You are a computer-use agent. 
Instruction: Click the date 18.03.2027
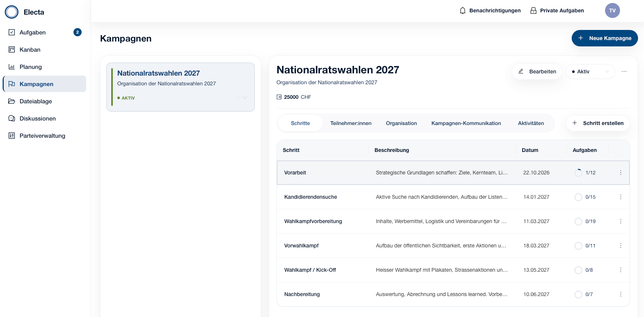point(536,246)
